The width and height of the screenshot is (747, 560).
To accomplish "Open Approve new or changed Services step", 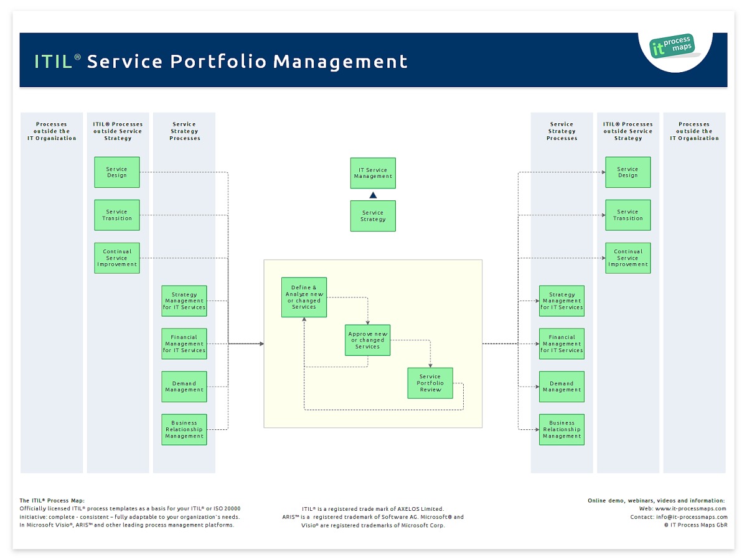I will tap(368, 340).
